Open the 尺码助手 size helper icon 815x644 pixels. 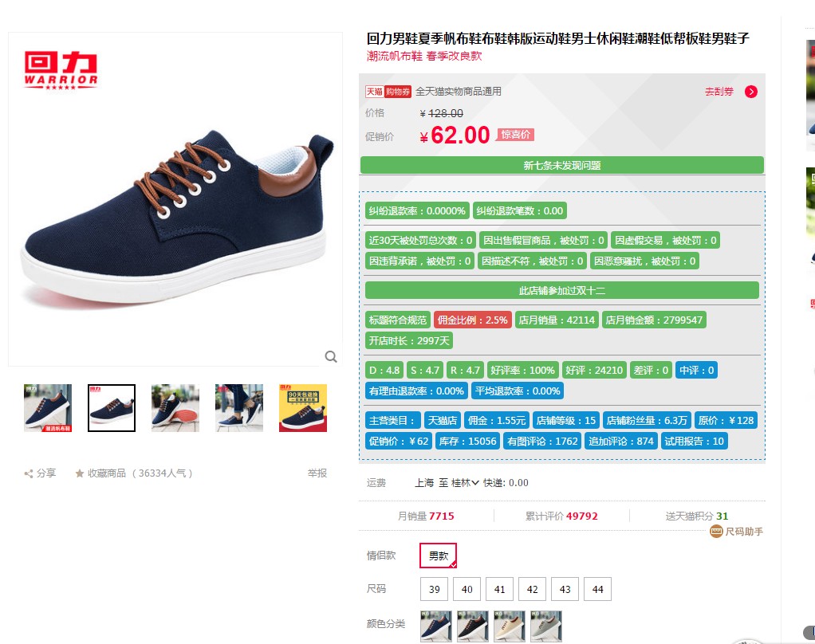point(716,532)
